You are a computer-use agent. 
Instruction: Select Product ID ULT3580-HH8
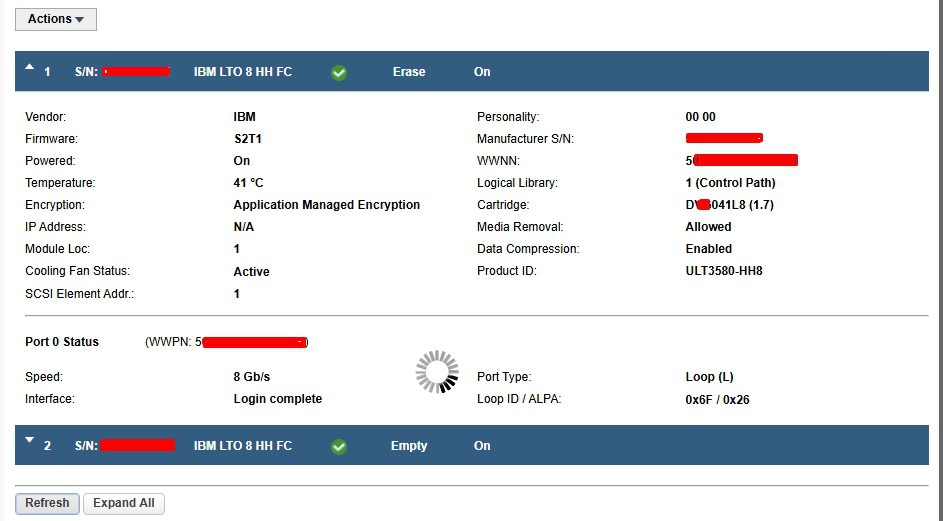click(x=724, y=271)
